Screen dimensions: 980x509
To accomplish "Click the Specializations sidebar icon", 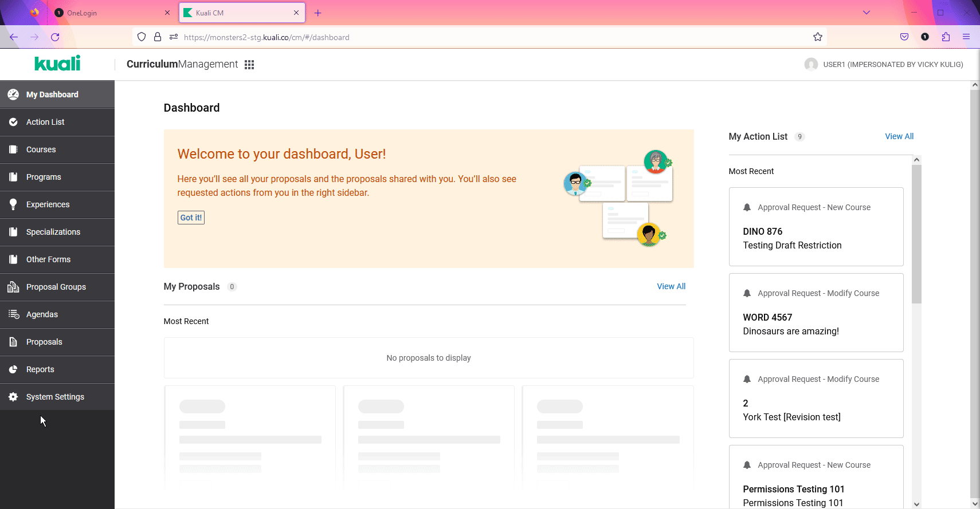I will (13, 232).
